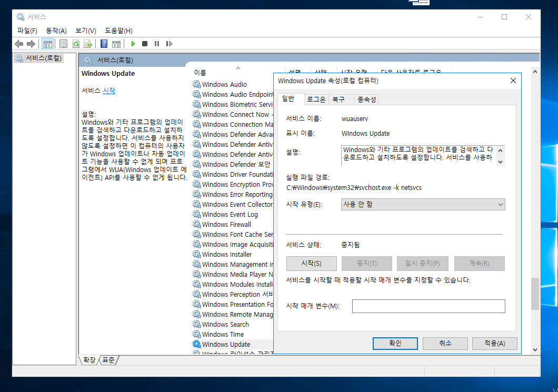Viewport: 558px width, 392px height.
Task: Click the show/hide action pane icon
Action: click(116, 44)
